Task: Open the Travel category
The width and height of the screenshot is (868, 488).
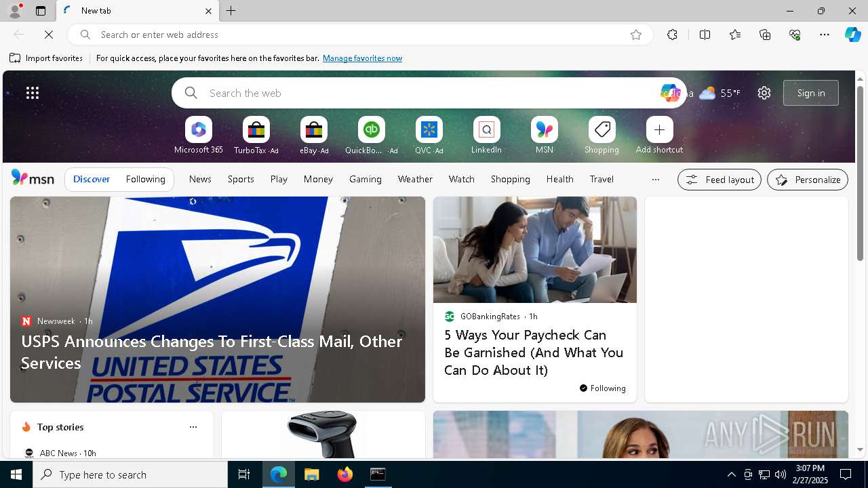Action: point(601,179)
